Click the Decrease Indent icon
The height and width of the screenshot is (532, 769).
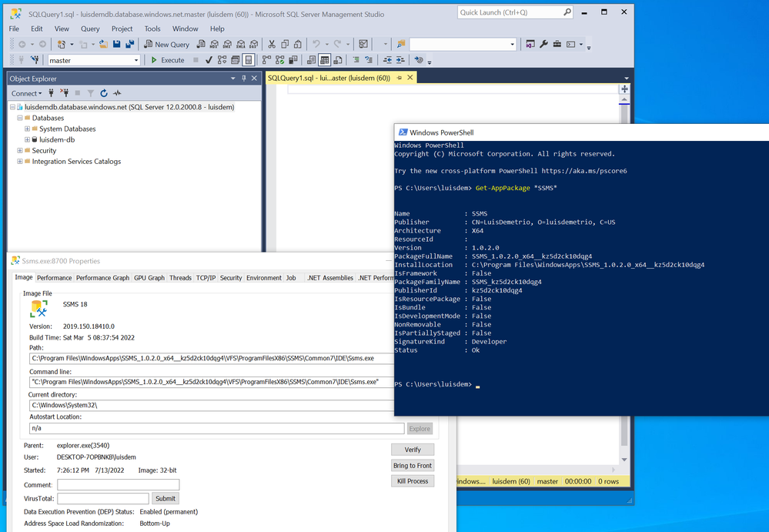387,60
